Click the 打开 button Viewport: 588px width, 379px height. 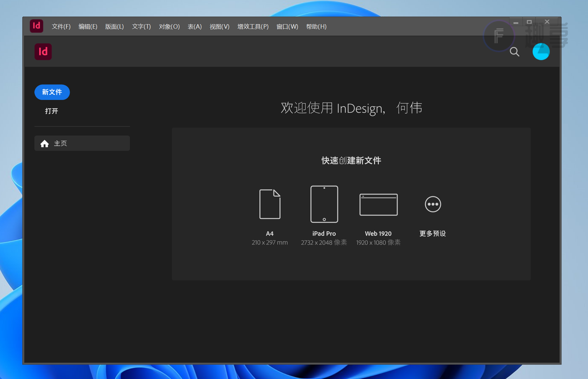click(52, 111)
